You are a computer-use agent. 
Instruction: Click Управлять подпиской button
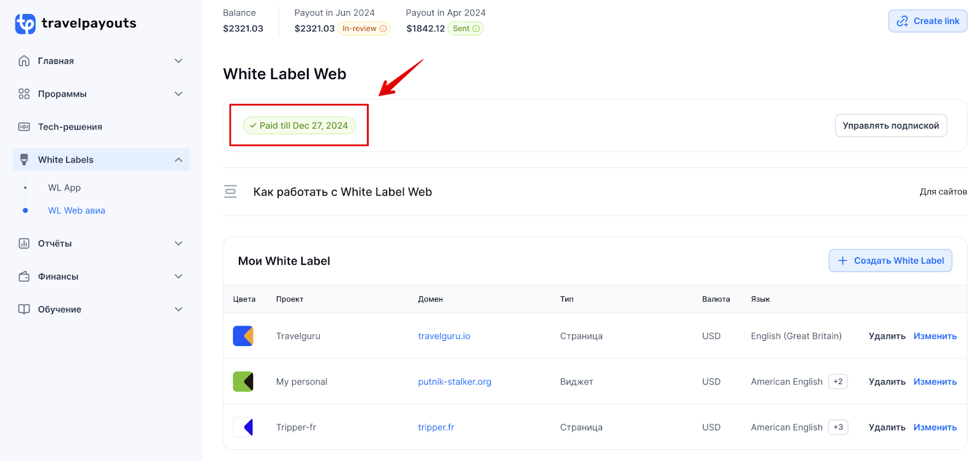tap(891, 126)
